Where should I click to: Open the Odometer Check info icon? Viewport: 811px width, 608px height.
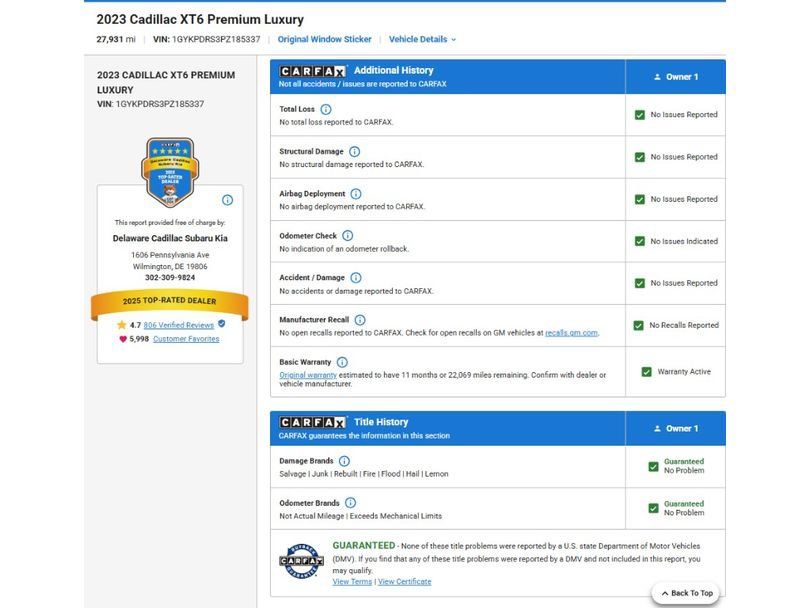[348, 236]
